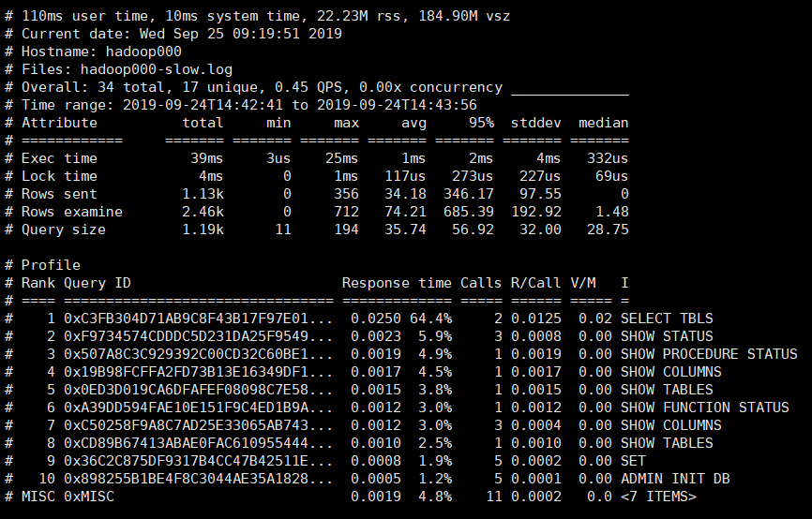Click the 184.90M vsz value
Screen dimensions: 812x519
464,16
